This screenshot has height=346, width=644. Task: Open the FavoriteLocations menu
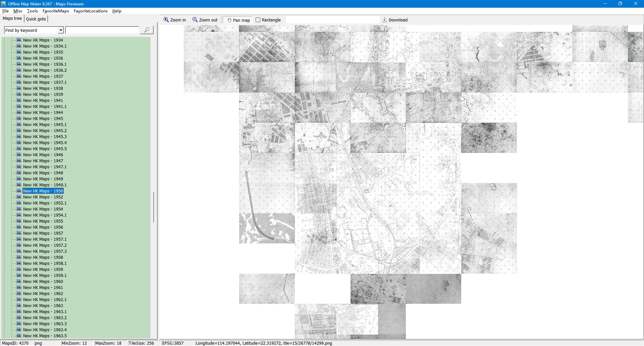pyautogui.click(x=91, y=11)
